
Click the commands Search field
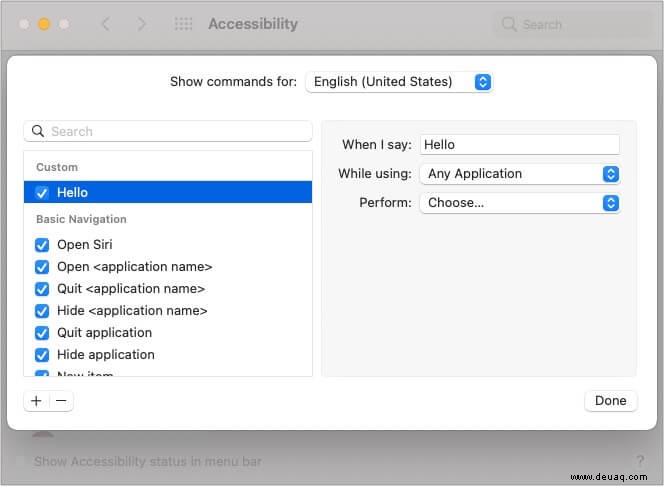pyautogui.click(x=168, y=131)
